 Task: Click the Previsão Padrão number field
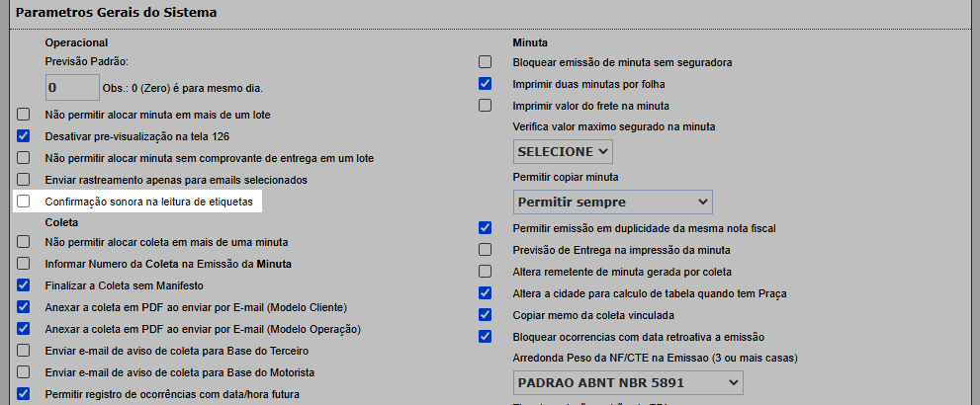[x=72, y=88]
